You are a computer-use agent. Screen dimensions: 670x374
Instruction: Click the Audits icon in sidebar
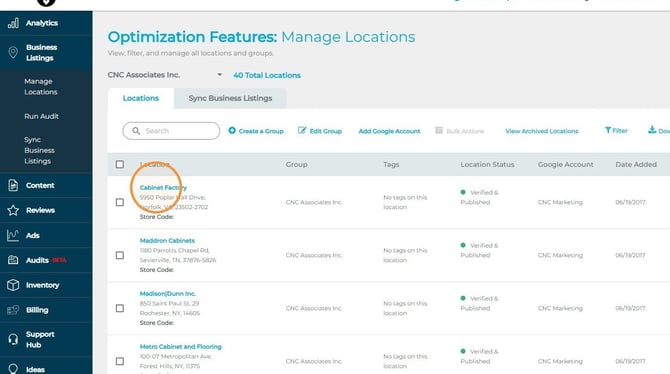click(x=13, y=260)
